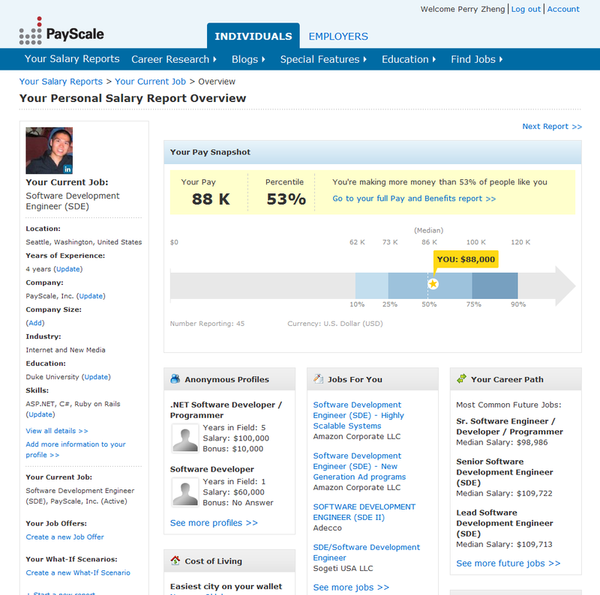Switch to the EMPLOYERS tab

point(338,36)
